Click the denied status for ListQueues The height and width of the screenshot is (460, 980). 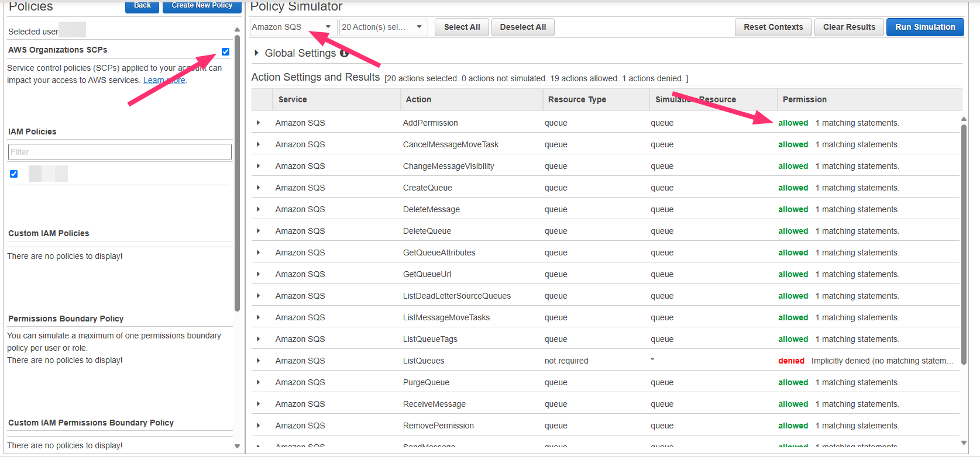[x=791, y=361]
